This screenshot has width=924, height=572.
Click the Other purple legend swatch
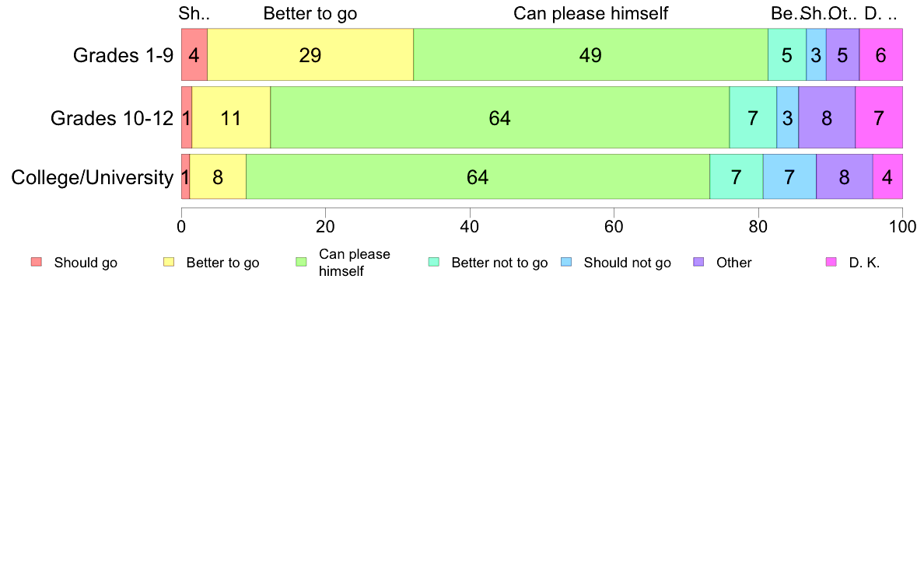[x=699, y=262]
